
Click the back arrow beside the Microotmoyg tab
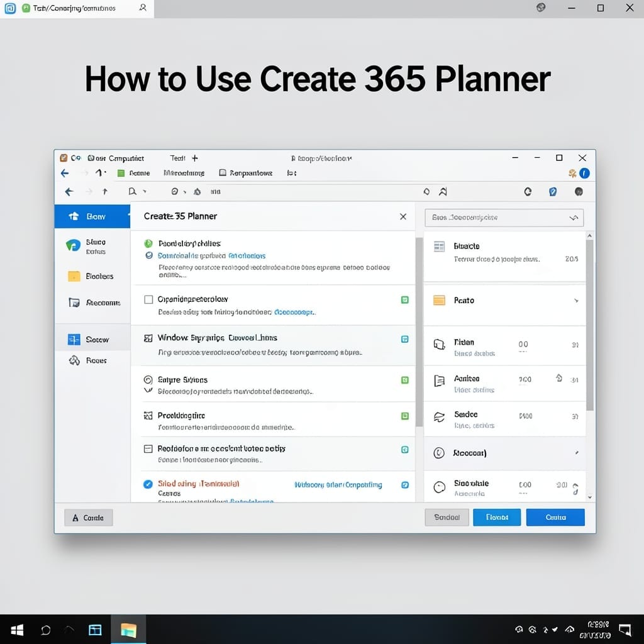coord(65,173)
